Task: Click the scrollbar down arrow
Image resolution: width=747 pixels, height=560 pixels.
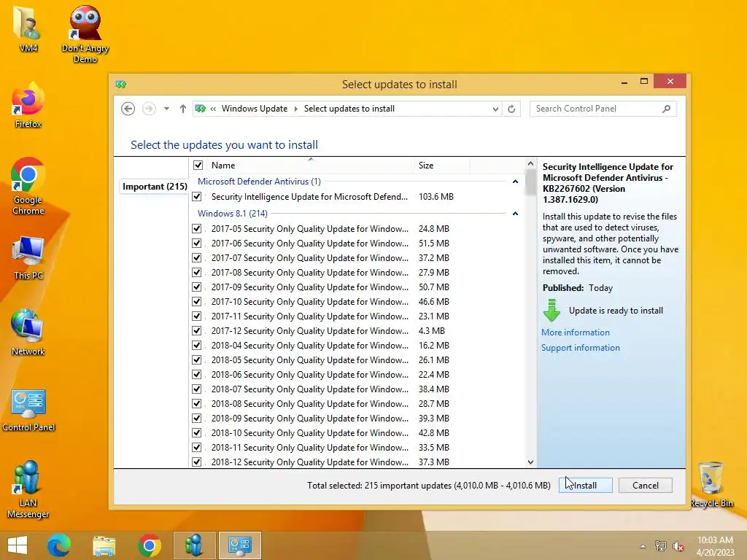Action: click(530, 462)
